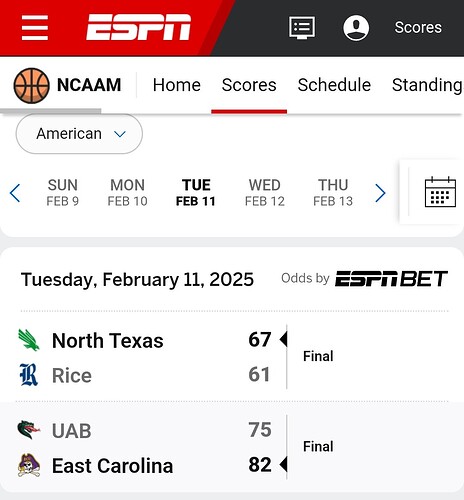This screenshot has width=464, height=500.
Task: Switch to the Home tab
Action: [177, 85]
